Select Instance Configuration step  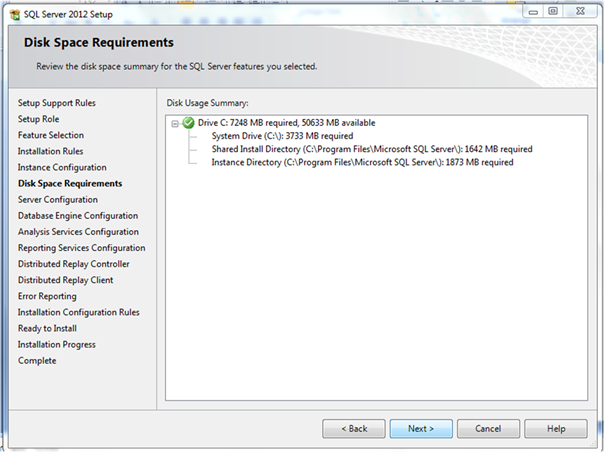point(62,168)
